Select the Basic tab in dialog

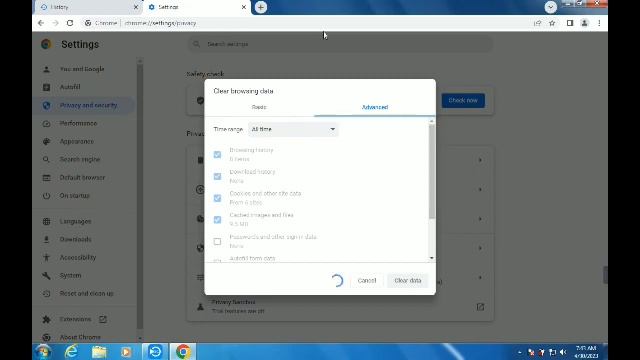259,107
